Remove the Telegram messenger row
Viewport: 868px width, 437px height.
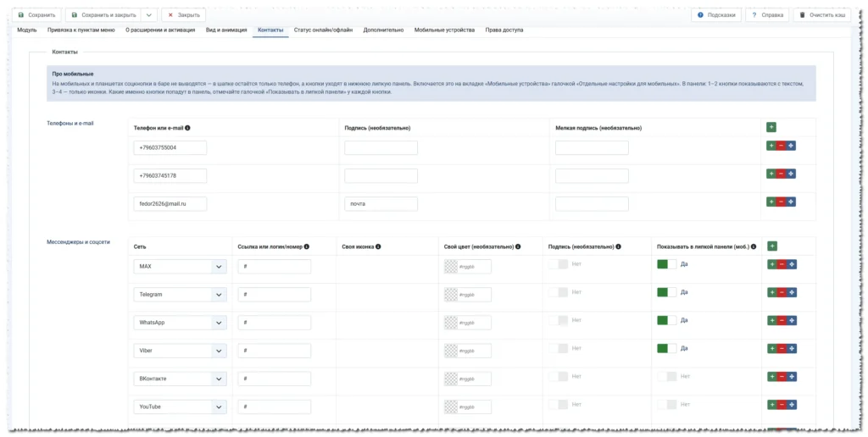(782, 292)
